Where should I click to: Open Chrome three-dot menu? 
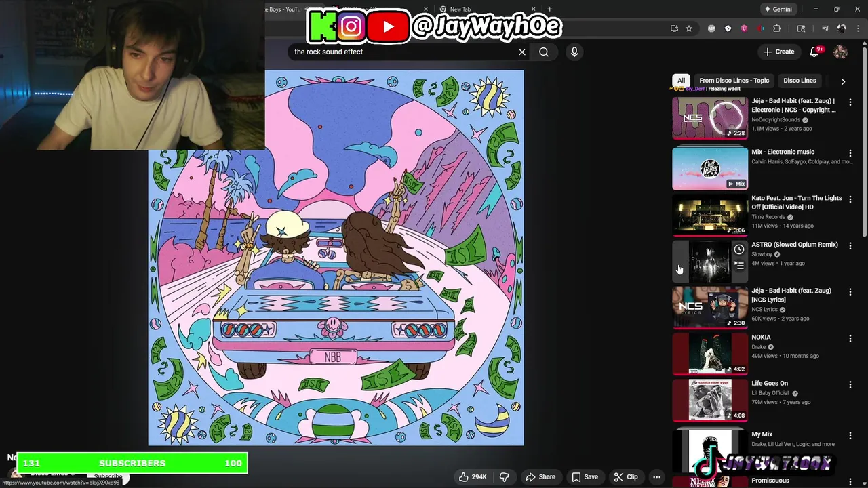[858, 28]
